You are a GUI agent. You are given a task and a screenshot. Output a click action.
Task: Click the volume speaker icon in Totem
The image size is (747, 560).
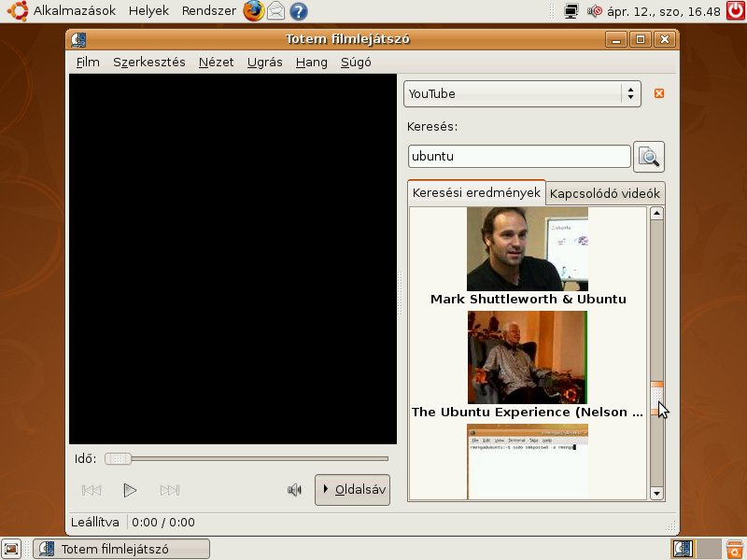click(x=294, y=489)
